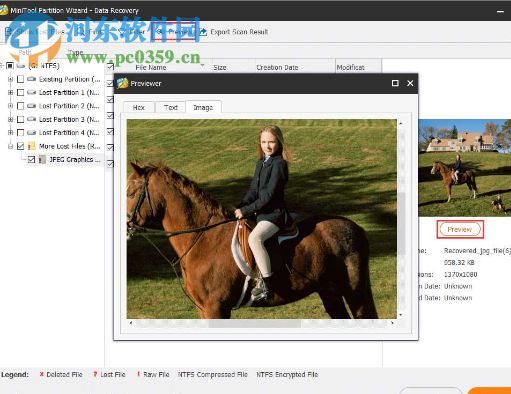Click the Previewer vertical scrollbar thumb
511x394 pixels.
coord(401,223)
